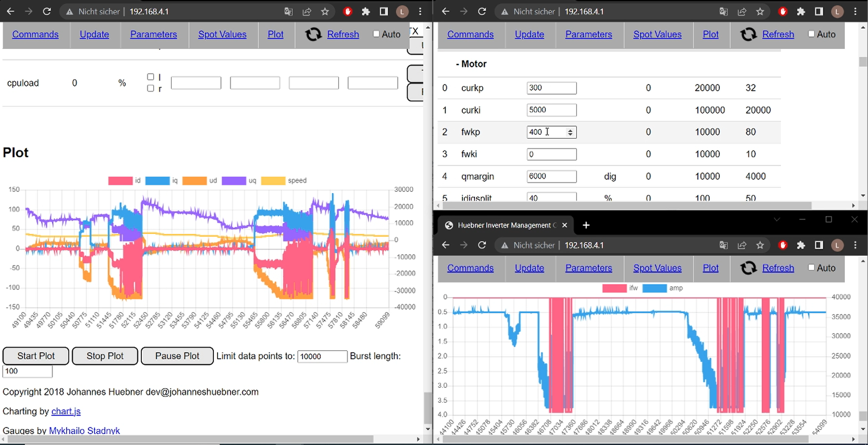Image resolution: width=868 pixels, height=445 pixels.
Task: Click the fwkp value spinner arrows
Action: point(570,132)
